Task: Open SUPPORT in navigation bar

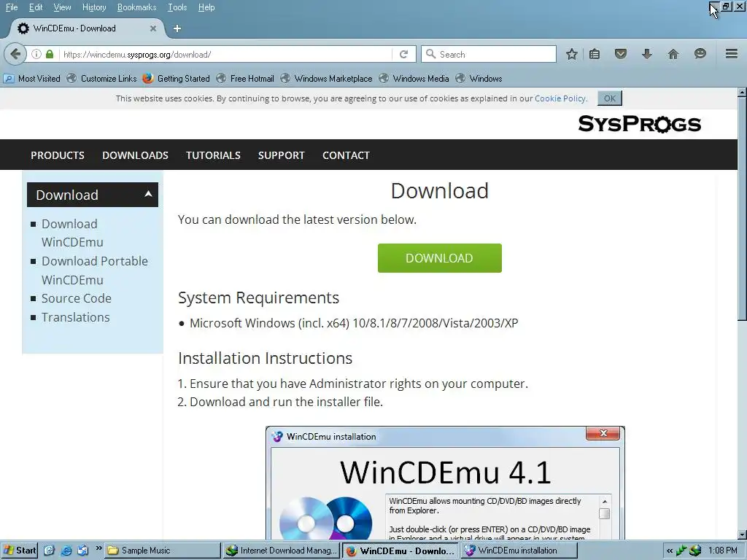Action: 281,155
